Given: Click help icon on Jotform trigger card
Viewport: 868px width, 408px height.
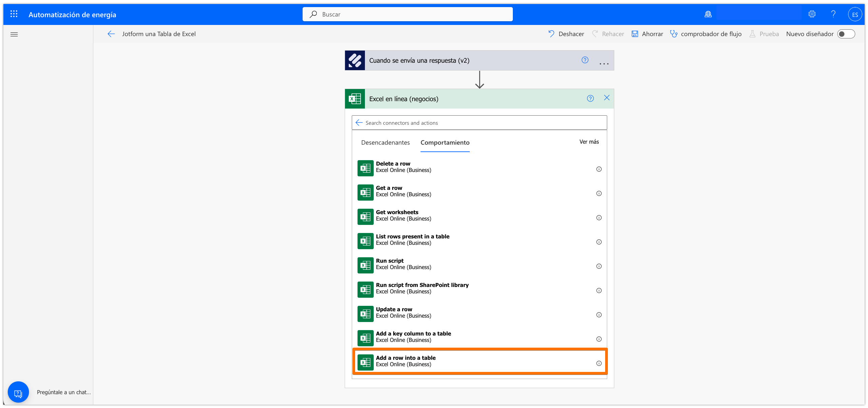Looking at the screenshot, I should pyautogui.click(x=585, y=60).
